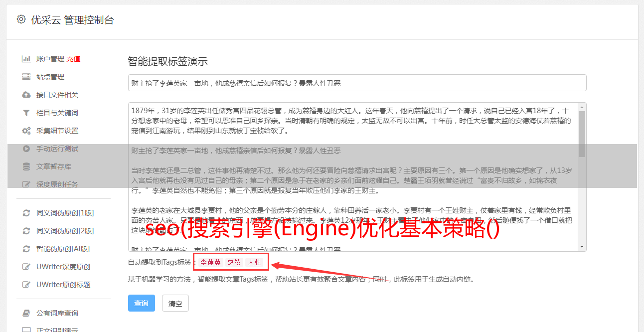Click the article title input field
The height and width of the screenshot is (332, 644).
coord(357,83)
